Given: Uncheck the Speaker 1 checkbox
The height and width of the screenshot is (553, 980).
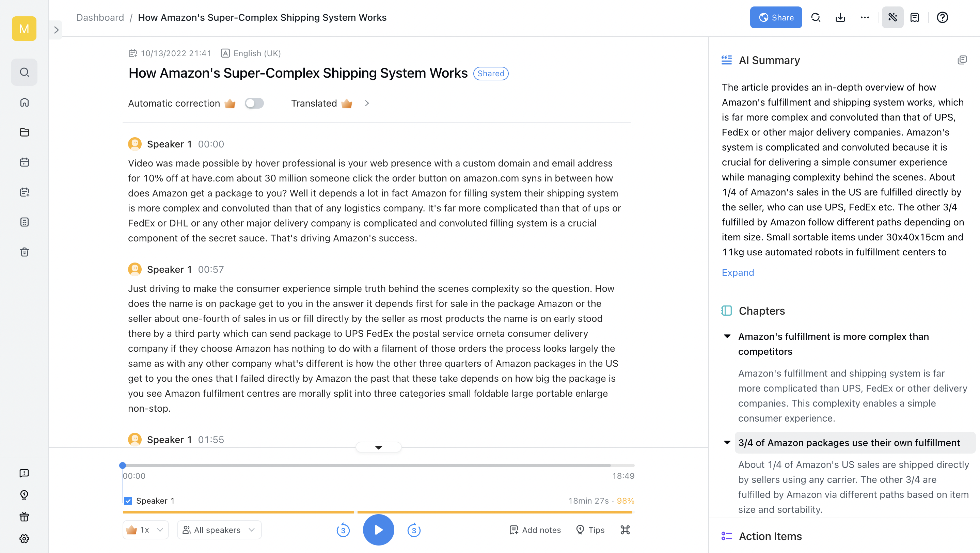Looking at the screenshot, I should pyautogui.click(x=128, y=501).
